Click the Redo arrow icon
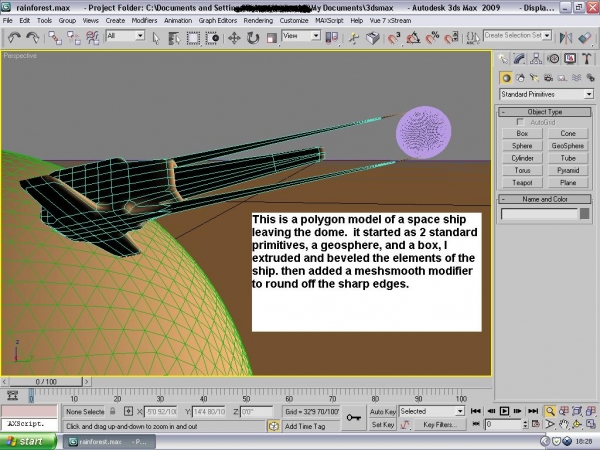Screen dimensions: 600x450 33,38
